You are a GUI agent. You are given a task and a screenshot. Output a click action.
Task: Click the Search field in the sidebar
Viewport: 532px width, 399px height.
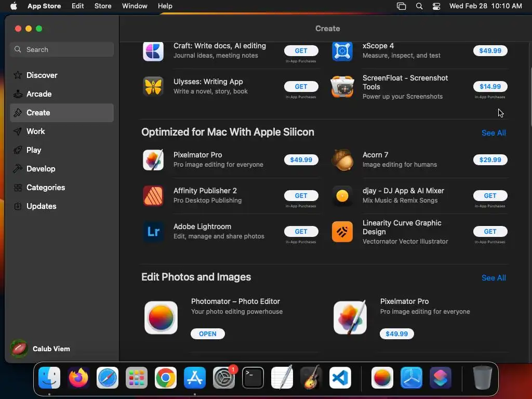(62, 49)
